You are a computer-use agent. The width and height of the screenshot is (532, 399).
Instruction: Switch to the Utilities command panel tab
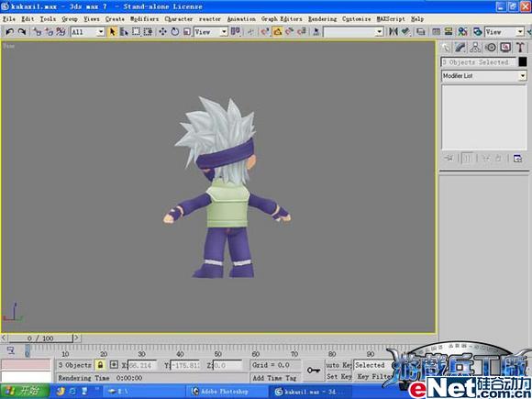[x=520, y=48]
